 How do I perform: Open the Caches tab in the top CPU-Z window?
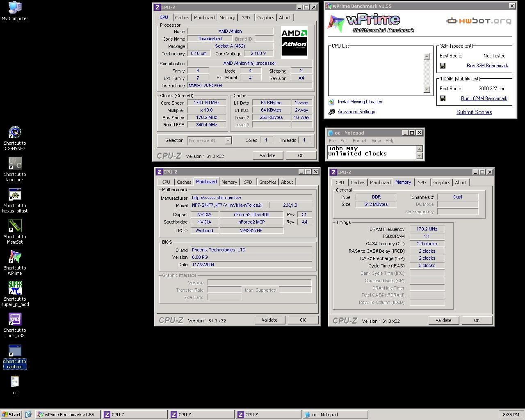pyautogui.click(x=182, y=18)
